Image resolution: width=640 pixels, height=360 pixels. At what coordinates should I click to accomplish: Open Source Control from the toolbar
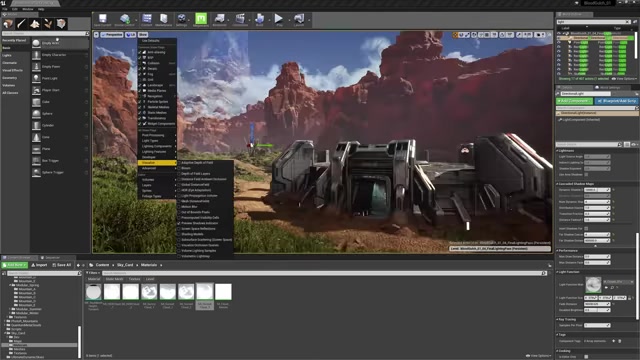125,20
